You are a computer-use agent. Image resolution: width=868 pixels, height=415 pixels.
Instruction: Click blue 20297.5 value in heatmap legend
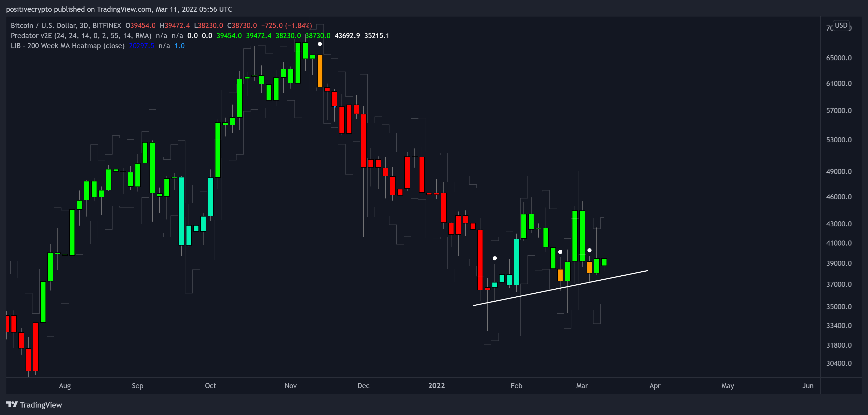[x=141, y=46]
